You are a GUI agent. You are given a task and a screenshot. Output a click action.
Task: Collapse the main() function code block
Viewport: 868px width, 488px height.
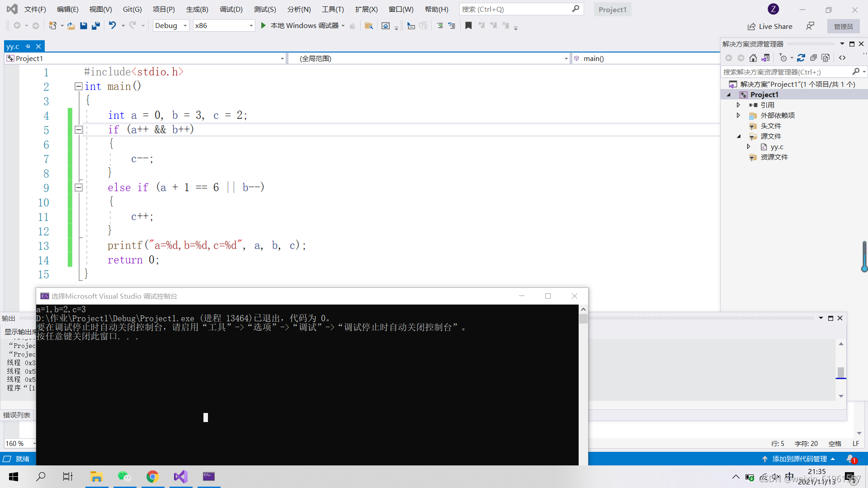(x=78, y=86)
